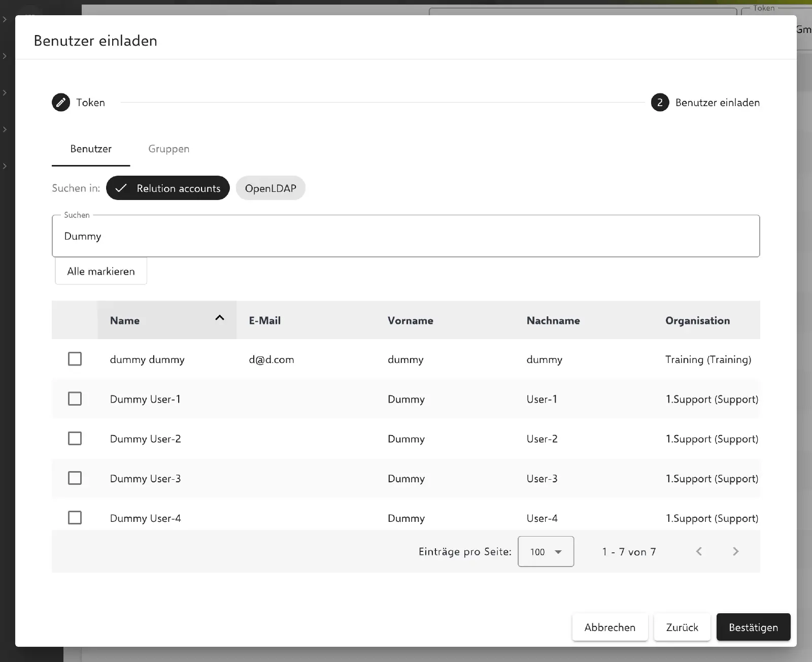Click the Name column sort arrow
812x662 pixels.
coord(220,318)
